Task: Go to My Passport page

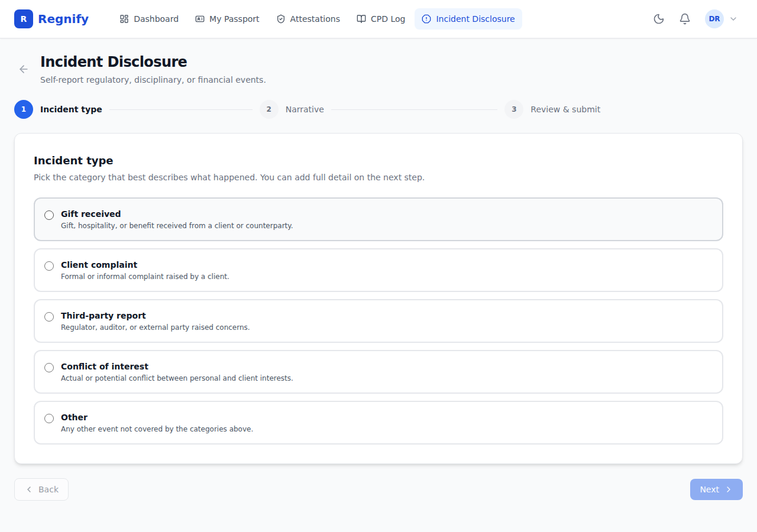Action: click(228, 19)
